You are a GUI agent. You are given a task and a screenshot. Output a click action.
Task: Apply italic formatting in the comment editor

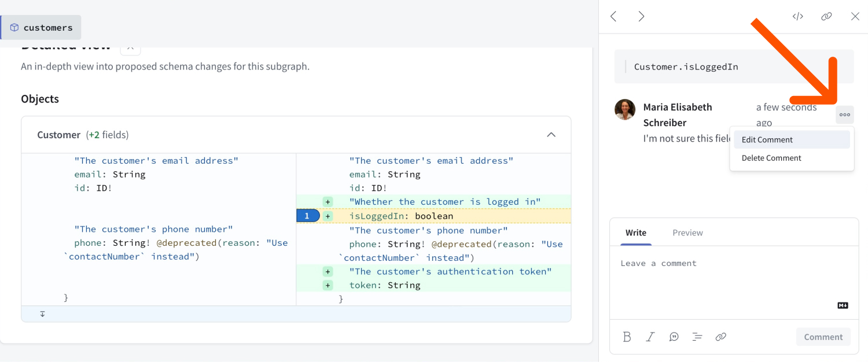coord(650,337)
